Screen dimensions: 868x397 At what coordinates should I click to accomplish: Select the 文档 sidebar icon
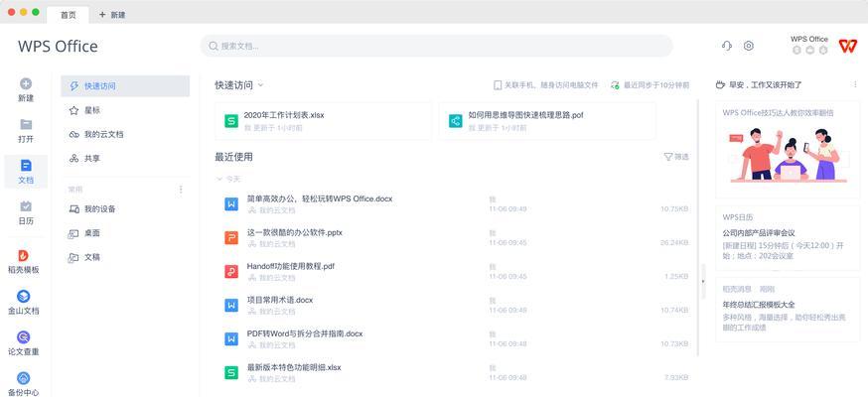point(26,166)
